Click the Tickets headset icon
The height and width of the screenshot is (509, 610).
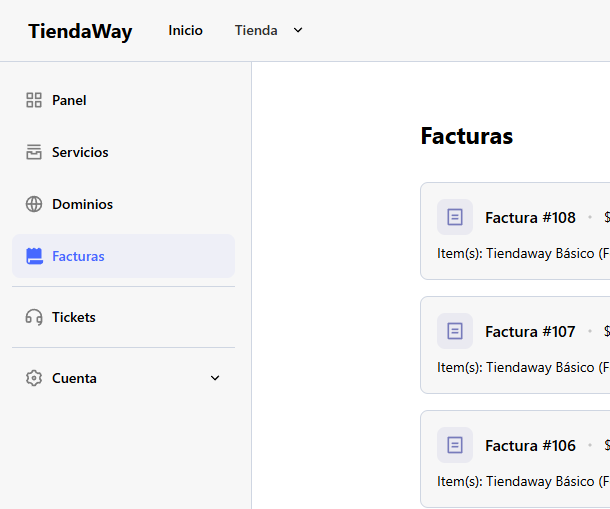(34, 317)
